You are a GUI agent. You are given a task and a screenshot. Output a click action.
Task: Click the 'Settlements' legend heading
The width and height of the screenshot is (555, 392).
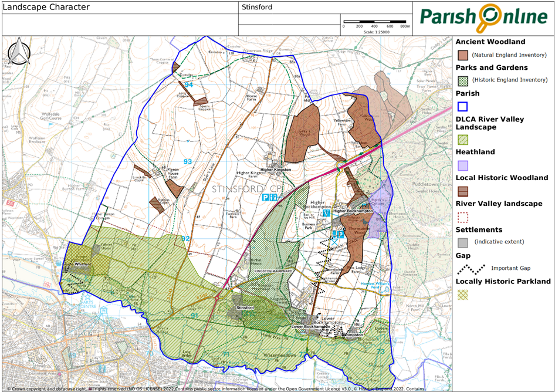[479, 230]
